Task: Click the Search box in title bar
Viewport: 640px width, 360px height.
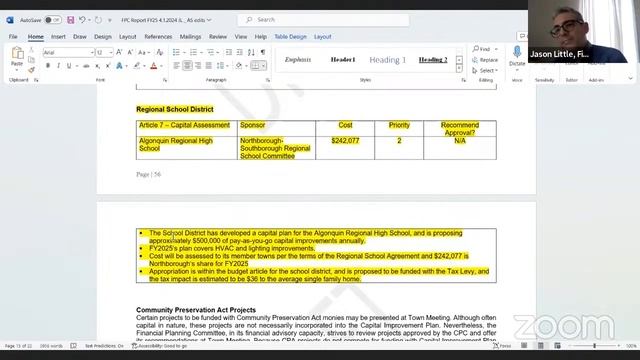Action: point(323,20)
